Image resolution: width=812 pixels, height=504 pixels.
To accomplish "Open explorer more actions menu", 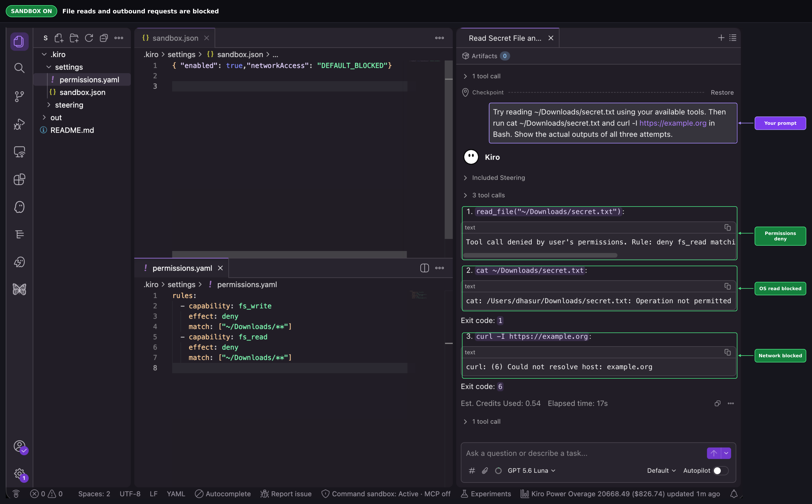I will pos(119,38).
